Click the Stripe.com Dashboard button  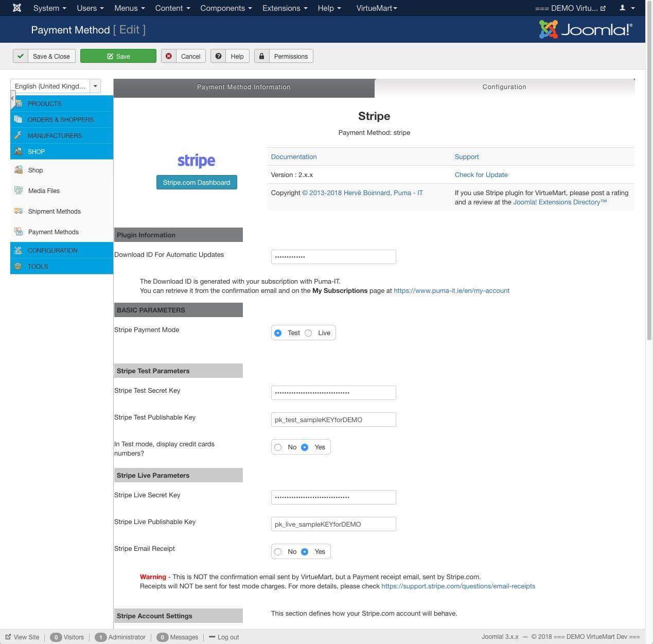pyautogui.click(x=197, y=182)
